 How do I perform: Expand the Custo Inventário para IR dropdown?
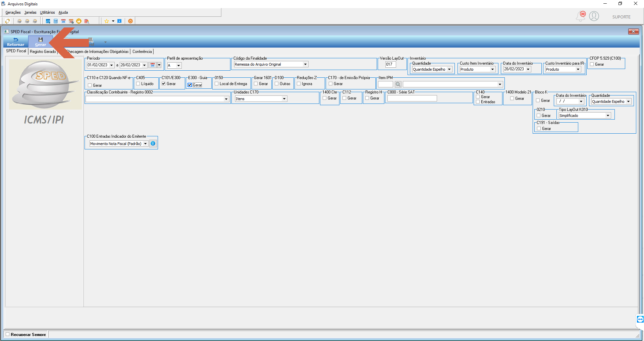click(578, 69)
